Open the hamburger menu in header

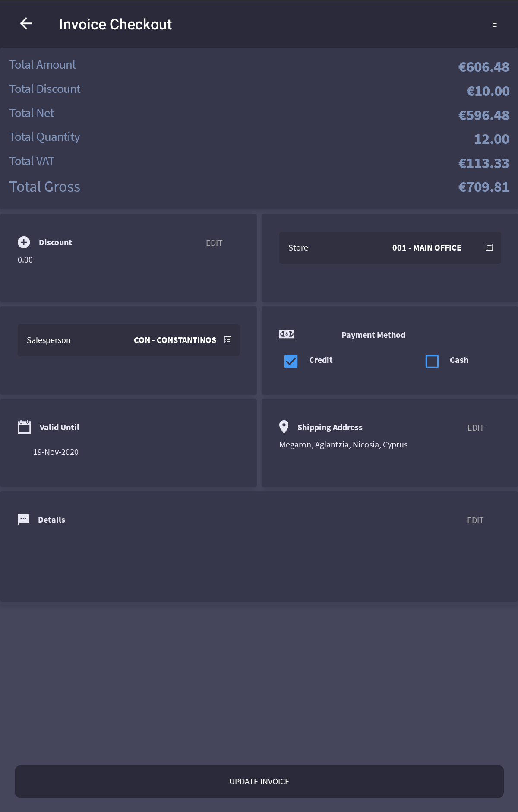click(494, 25)
